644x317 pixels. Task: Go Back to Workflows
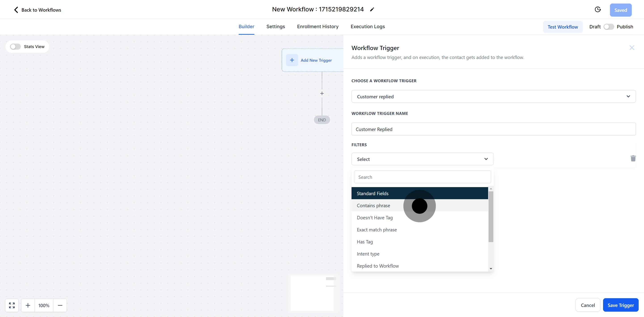[38, 10]
